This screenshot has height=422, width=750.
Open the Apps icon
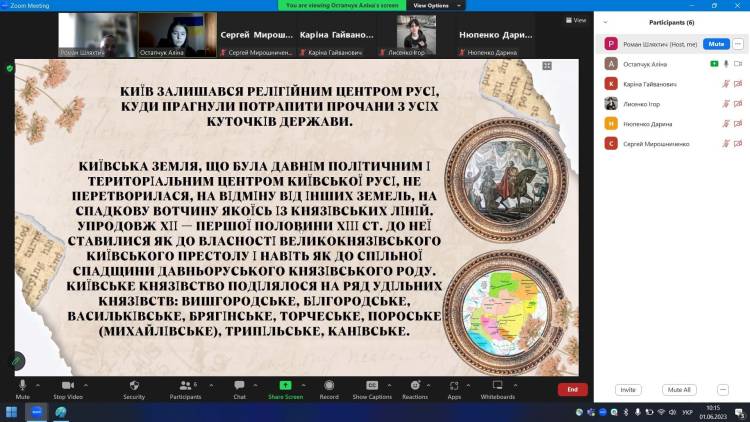(454, 386)
